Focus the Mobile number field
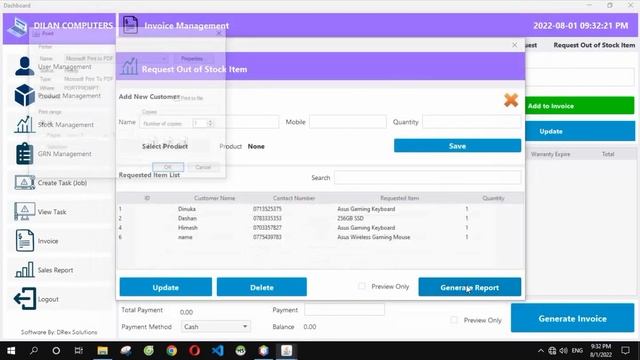This screenshot has height=360, width=640. click(348, 122)
